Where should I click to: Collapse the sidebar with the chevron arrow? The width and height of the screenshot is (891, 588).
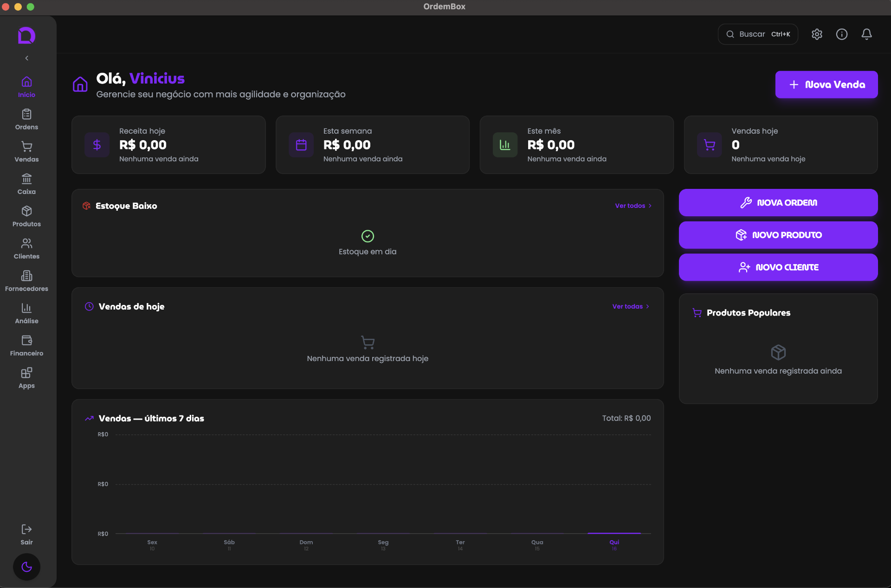click(x=27, y=58)
